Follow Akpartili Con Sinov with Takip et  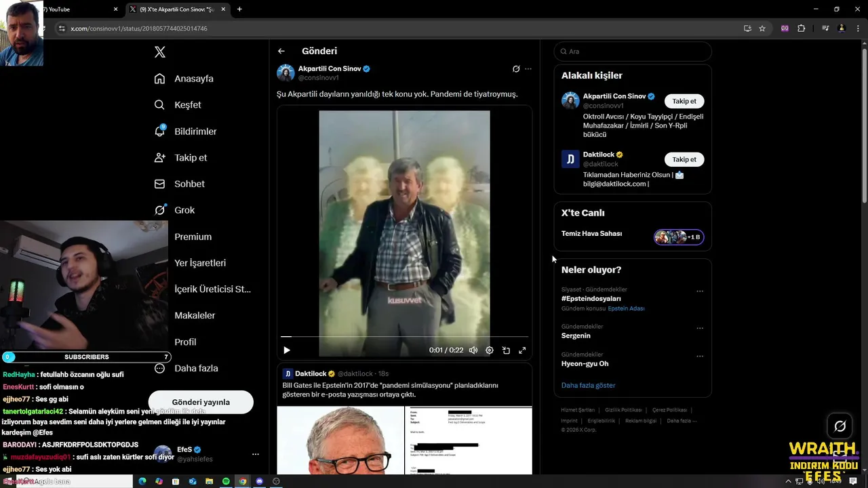pos(684,101)
